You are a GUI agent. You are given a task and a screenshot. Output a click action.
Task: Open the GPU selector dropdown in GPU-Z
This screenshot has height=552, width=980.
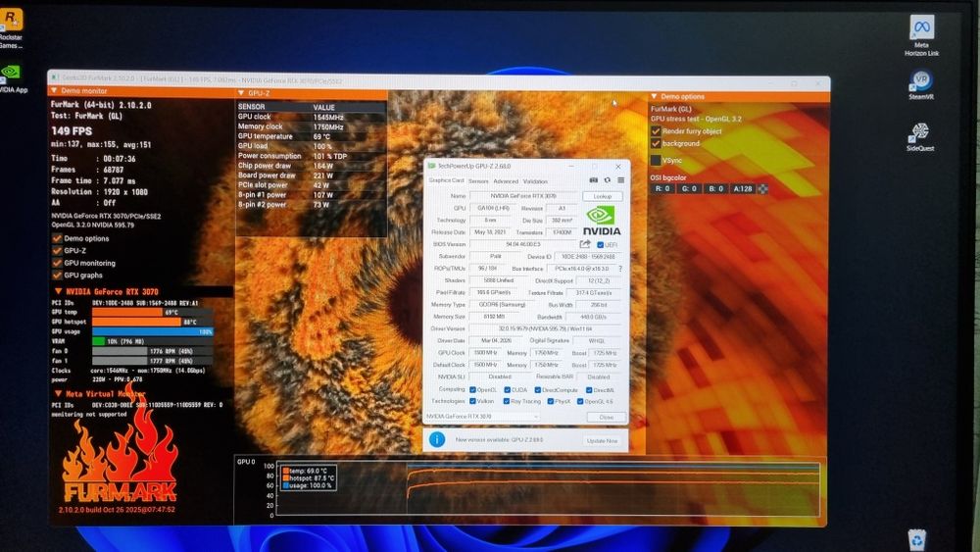pos(481,417)
